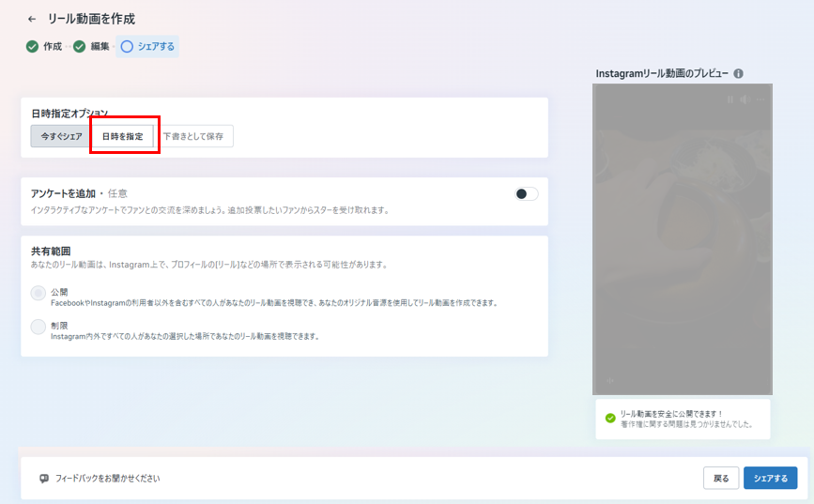
Task: Click the info icon next to preview title
Action: point(739,73)
